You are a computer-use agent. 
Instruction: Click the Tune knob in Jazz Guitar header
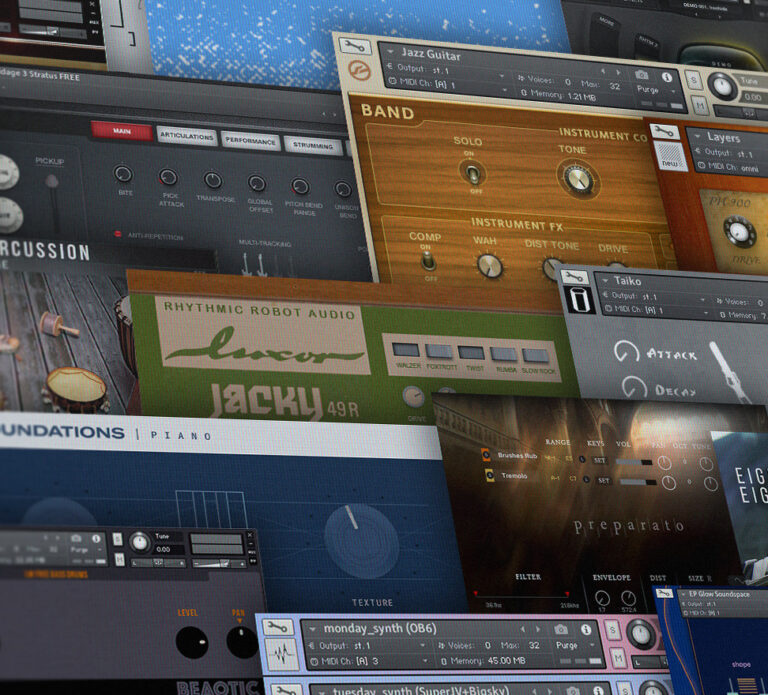(x=722, y=86)
